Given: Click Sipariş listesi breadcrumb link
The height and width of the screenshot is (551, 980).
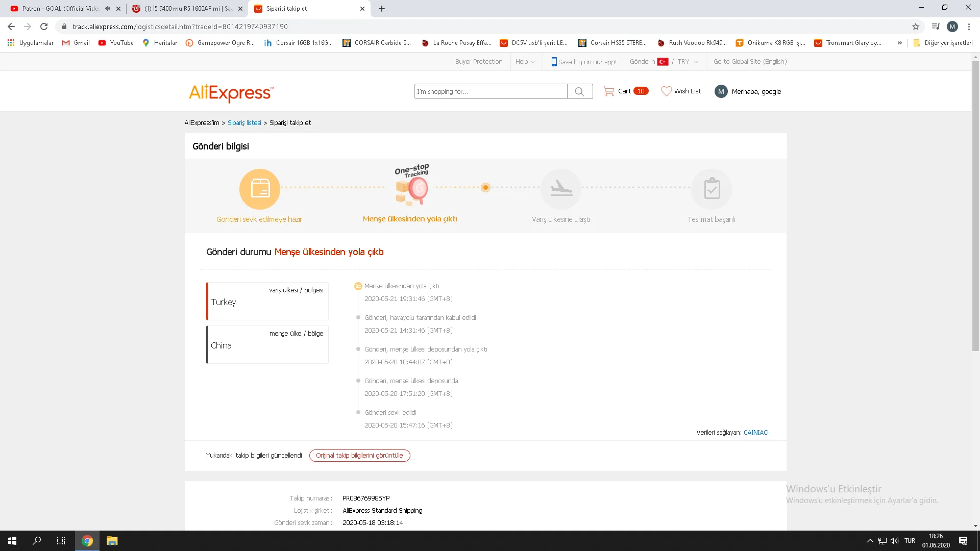Looking at the screenshot, I should (244, 123).
